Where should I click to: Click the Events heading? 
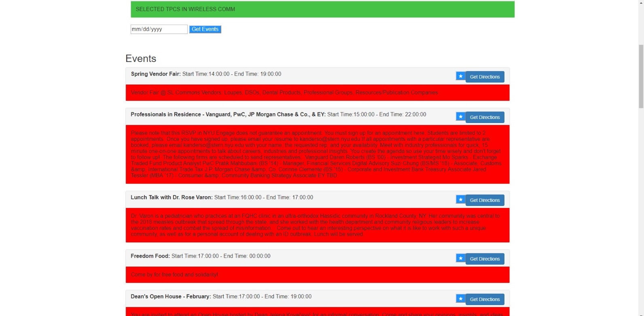[141, 59]
